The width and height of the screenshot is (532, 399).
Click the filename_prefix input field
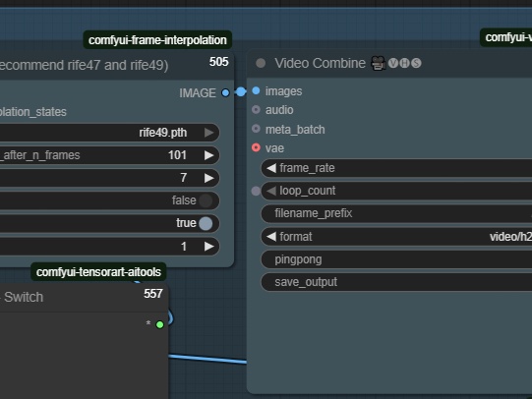point(396,213)
